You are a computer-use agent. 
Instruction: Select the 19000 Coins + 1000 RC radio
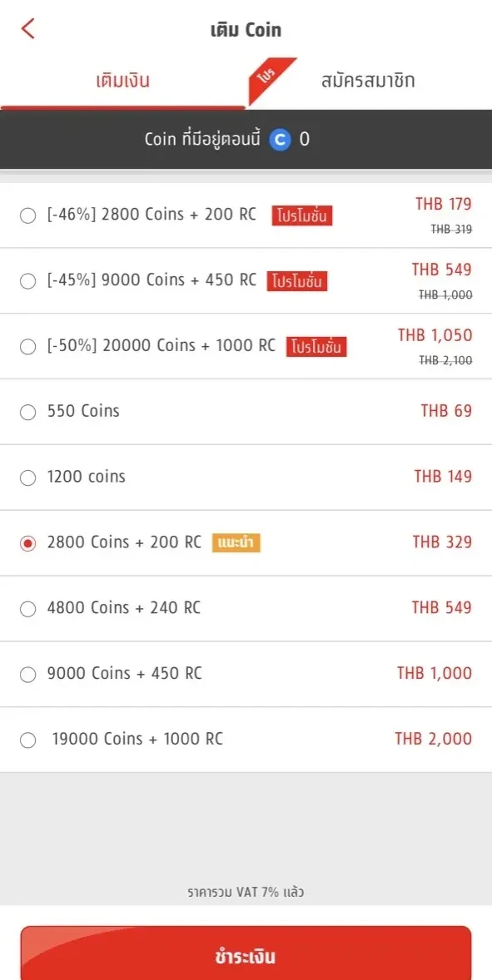pyautogui.click(x=27, y=740)
